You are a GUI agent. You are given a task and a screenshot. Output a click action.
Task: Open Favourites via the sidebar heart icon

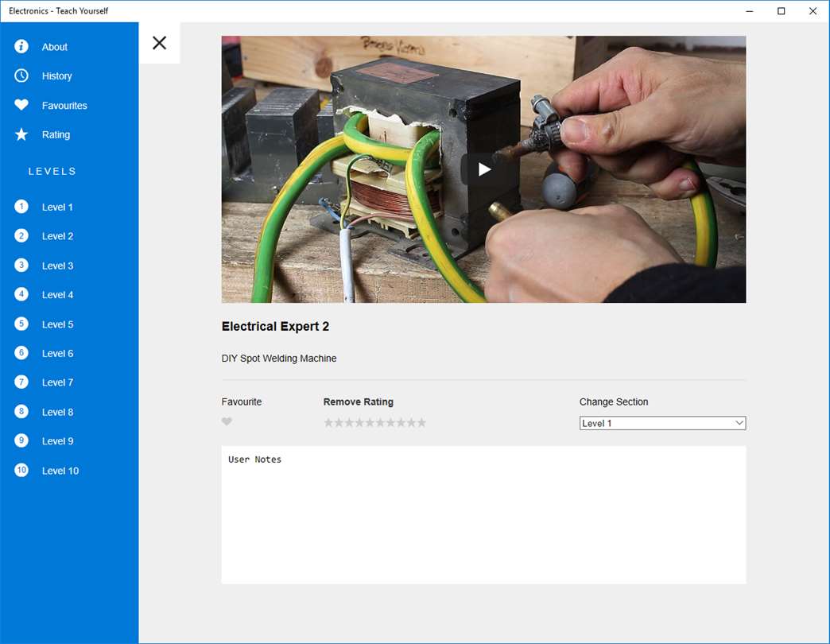(x=21, y=105)
